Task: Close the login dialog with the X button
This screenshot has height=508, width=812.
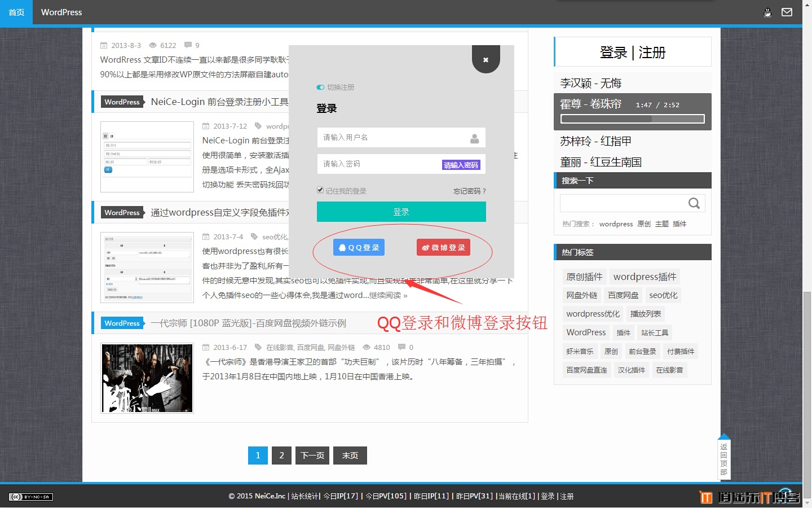Action: click(486, 59)
